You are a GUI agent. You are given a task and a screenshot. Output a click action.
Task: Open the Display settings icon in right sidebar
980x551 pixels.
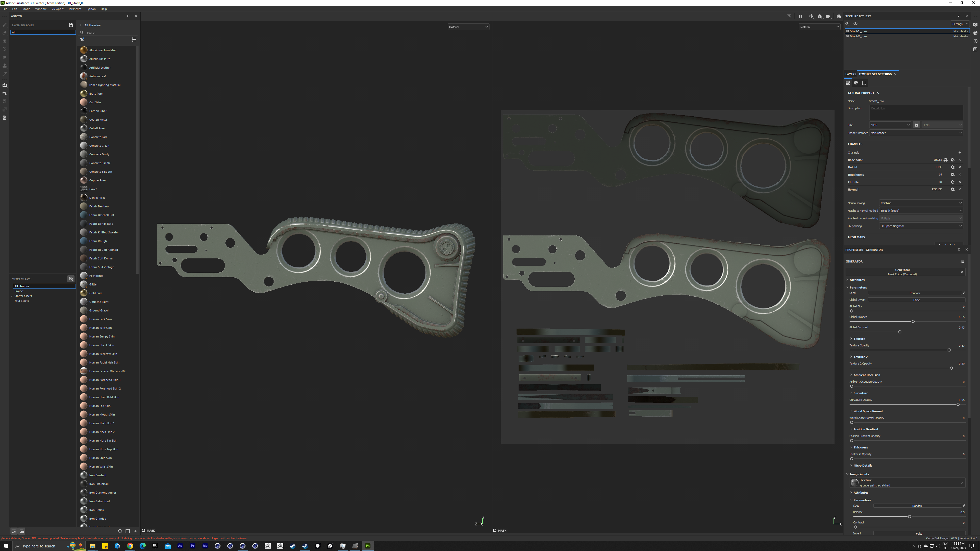click(975, 25)
